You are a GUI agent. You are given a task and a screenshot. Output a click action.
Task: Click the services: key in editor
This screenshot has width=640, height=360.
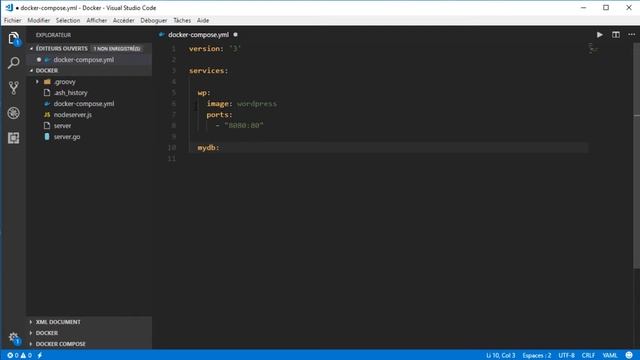point(209,71)
